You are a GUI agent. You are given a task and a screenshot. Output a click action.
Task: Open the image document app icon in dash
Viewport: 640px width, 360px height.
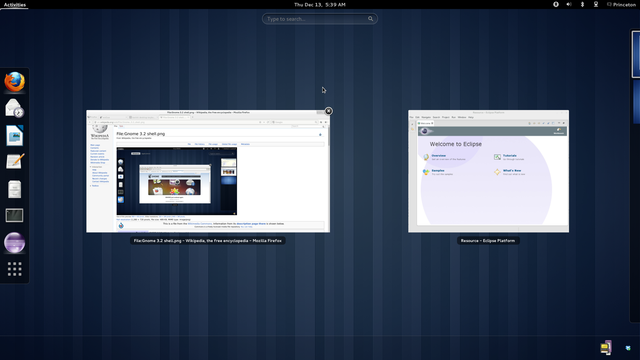pos(15,136)
